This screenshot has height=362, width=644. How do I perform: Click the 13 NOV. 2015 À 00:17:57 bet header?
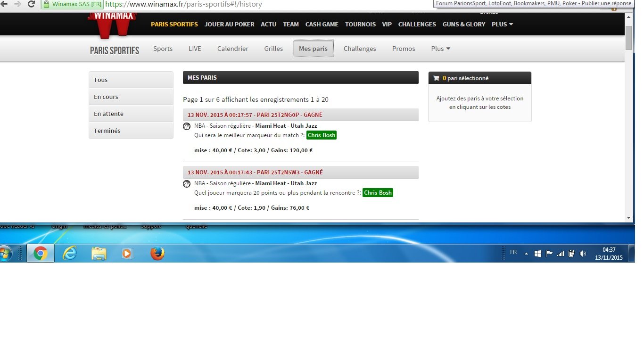tap(301, 115)
